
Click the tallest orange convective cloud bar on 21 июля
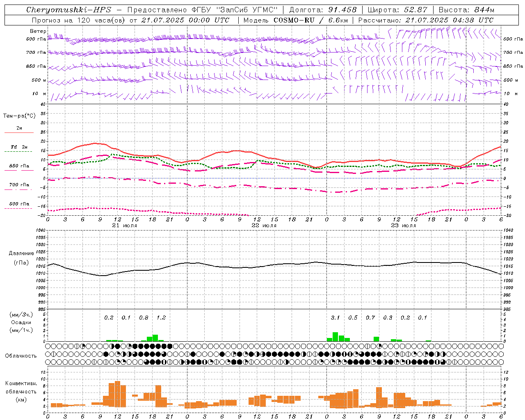(118, 394)
